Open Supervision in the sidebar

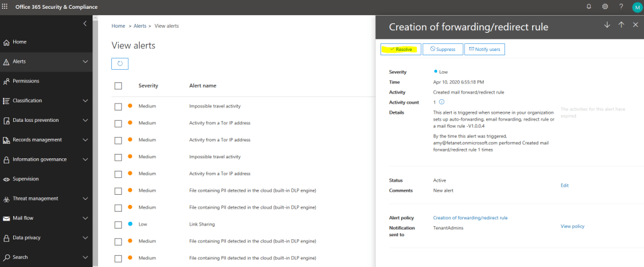(x=26, y=179)
